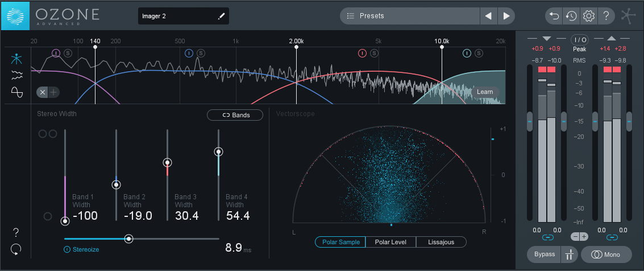The width and height of the screenshot is (644, 271).
Task: Open the undo history clock icon
Action: click(571, 16)
